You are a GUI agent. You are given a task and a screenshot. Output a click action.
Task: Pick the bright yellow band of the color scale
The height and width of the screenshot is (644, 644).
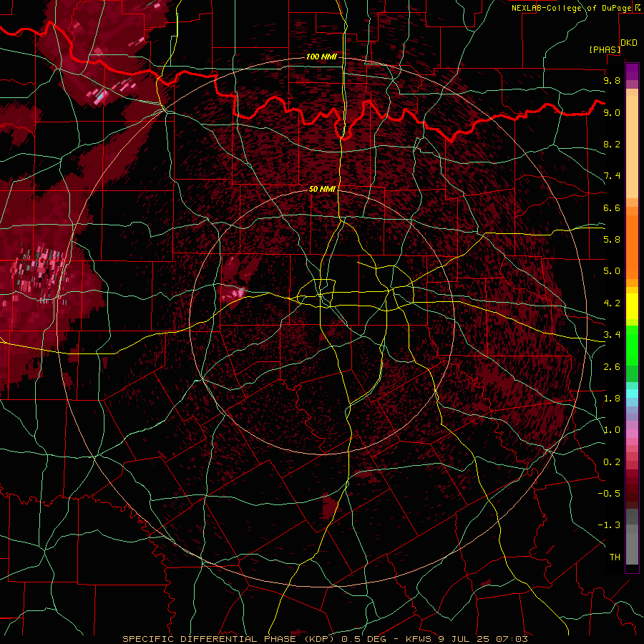click(x=632, y=306)
